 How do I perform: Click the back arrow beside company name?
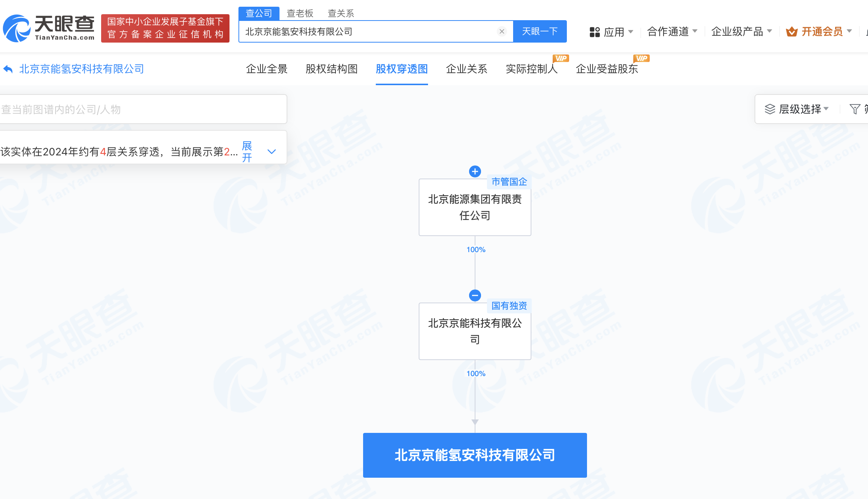pos(8,69)
